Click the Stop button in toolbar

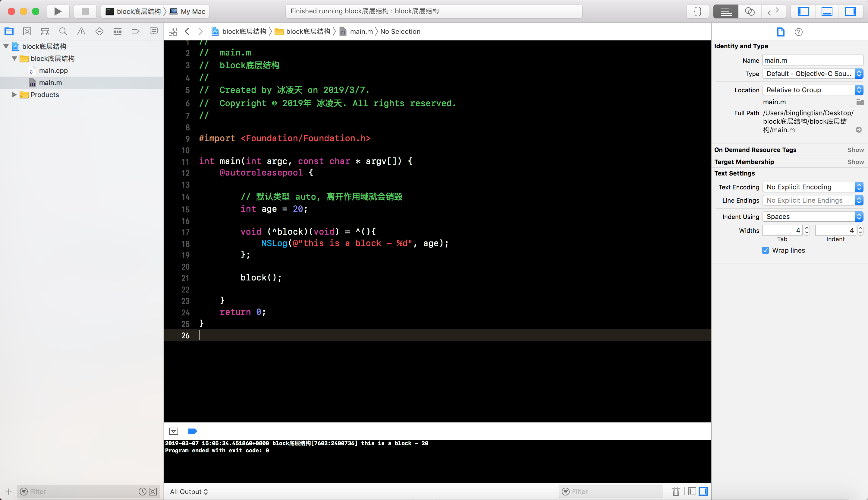click(85, 11)
